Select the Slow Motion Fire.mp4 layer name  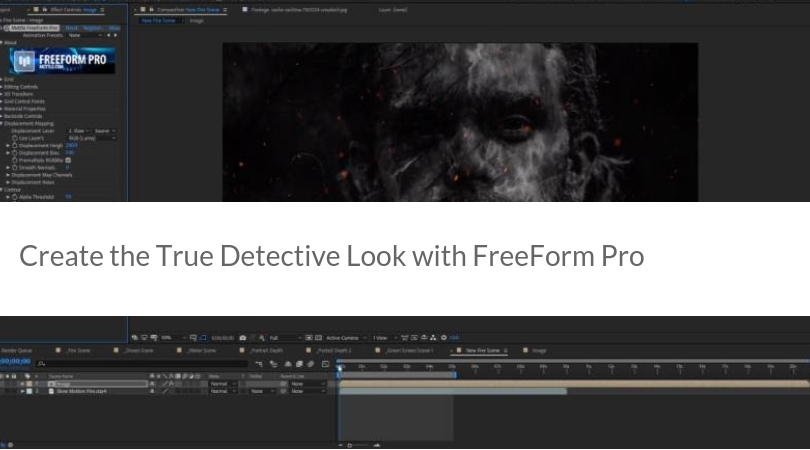click(x=82, y=392)
